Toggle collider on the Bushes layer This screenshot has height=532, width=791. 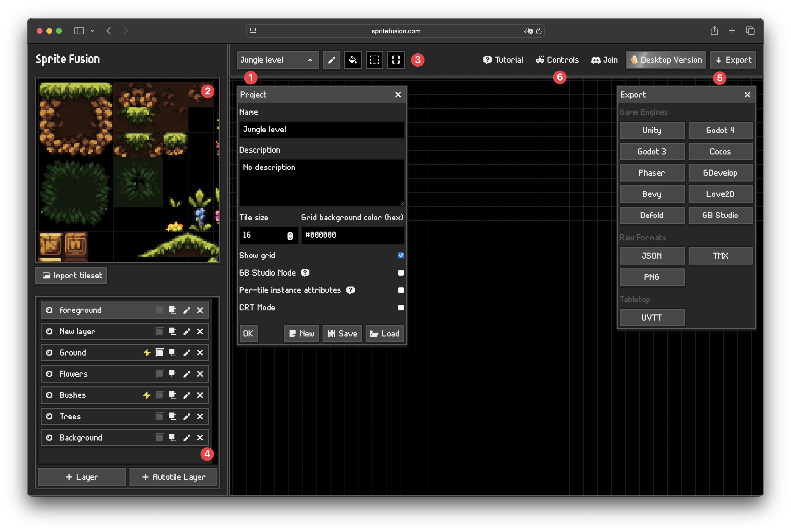click(x=159, y=395)
